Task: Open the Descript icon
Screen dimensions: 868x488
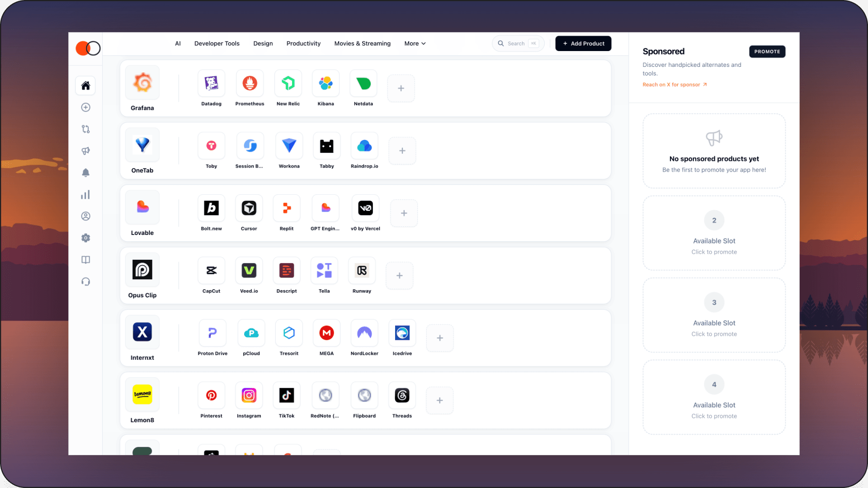Action: pos(287,270)
